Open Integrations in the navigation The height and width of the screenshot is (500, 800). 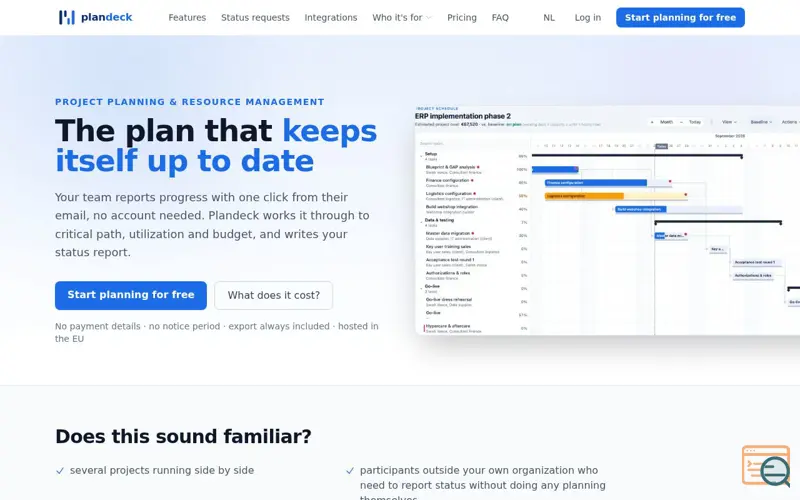click(331, 17)
